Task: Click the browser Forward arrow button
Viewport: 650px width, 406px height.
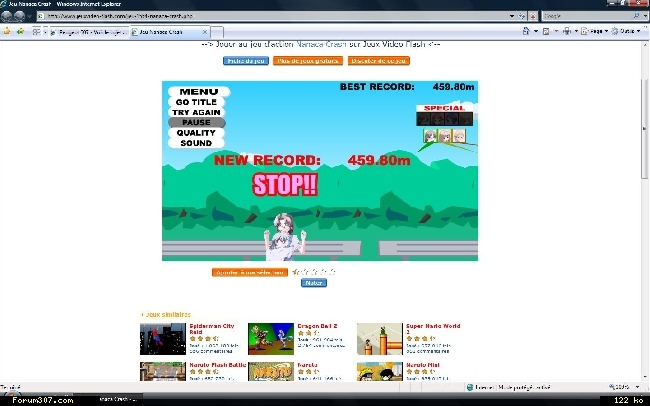Action: click(19, 16)
